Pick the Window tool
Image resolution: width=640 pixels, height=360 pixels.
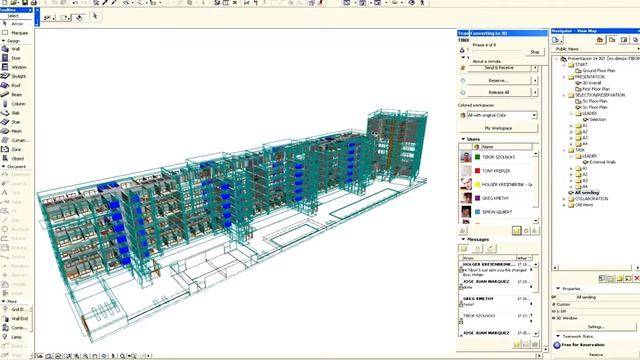click(x=16, y=67)
